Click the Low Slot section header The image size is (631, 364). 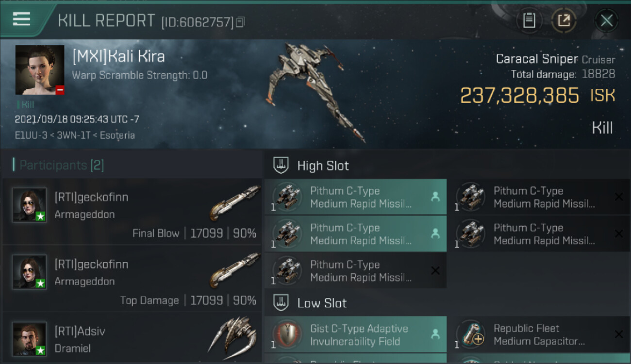tap(322, 303)
